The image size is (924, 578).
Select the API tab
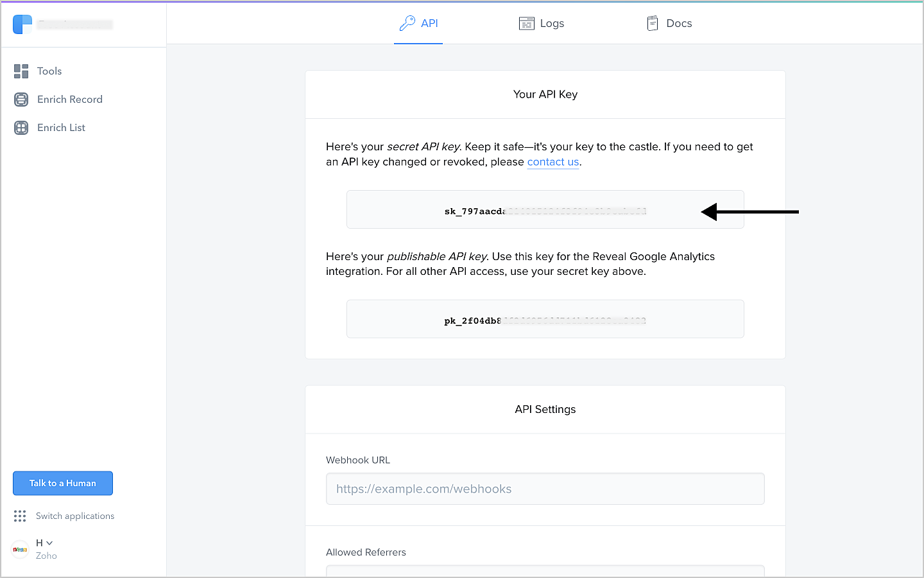429,24
